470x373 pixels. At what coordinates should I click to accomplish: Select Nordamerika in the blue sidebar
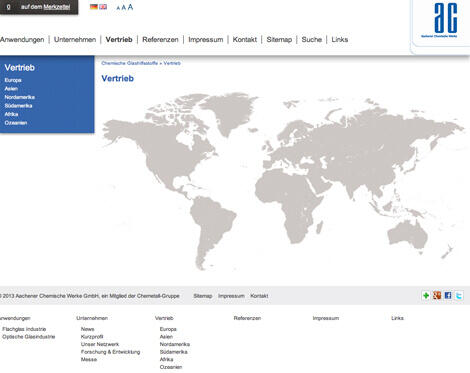20,97
